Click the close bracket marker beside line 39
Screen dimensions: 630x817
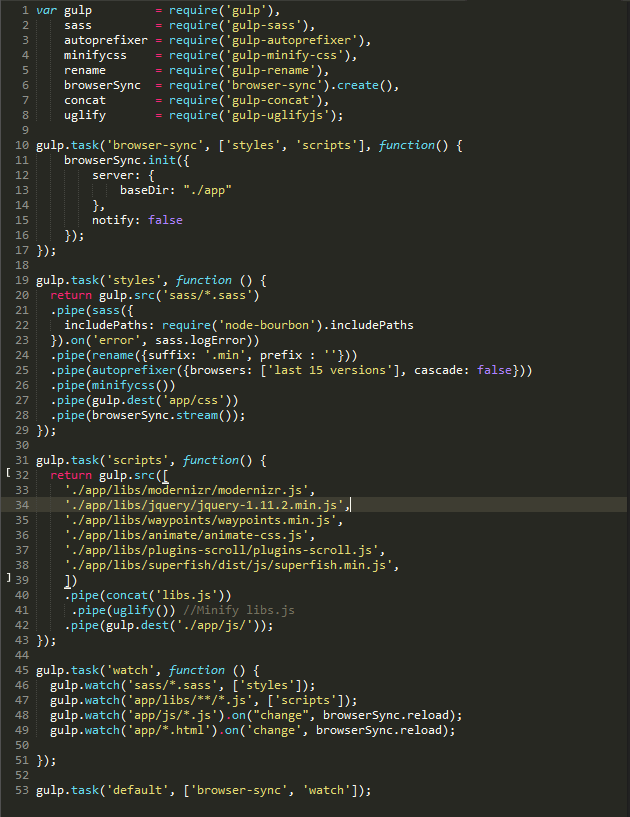pos(8,577)
